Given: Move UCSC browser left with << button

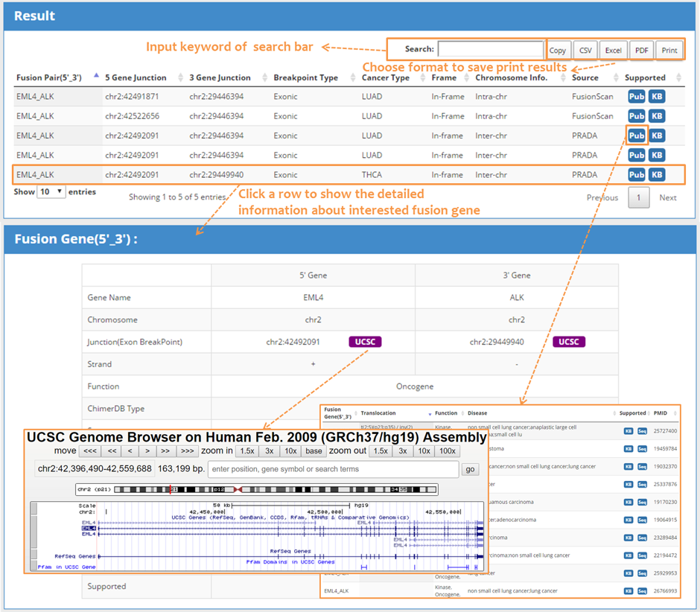Looking at the screenshot, I should pos(112,451).
